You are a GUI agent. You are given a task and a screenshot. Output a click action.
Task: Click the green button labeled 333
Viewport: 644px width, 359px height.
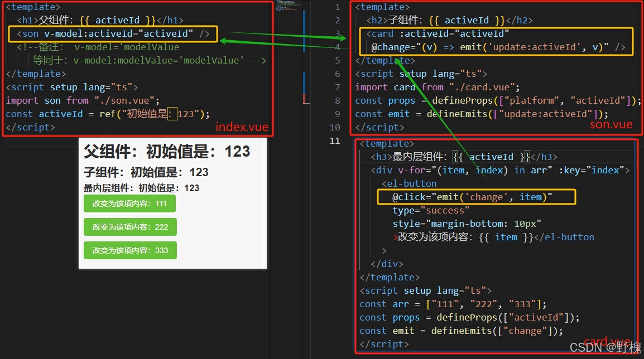click(x=130, y=250)
